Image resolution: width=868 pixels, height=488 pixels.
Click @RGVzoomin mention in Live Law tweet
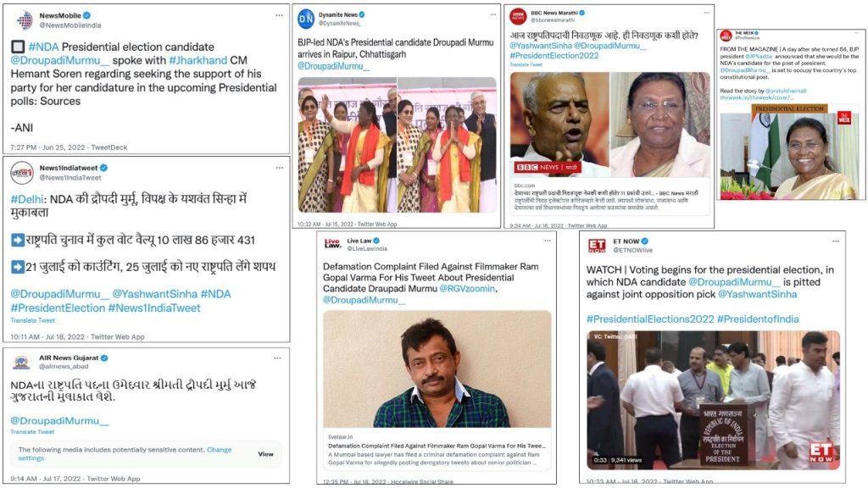point(467,288)
